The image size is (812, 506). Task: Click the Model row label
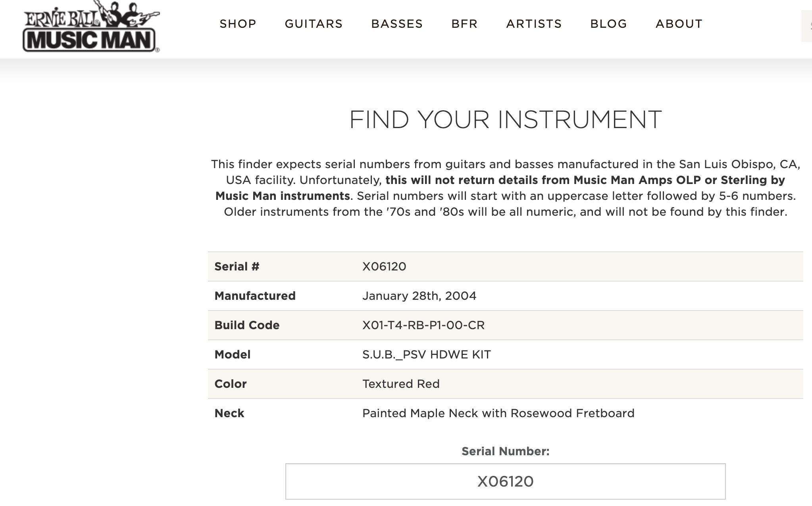[233, 355]
